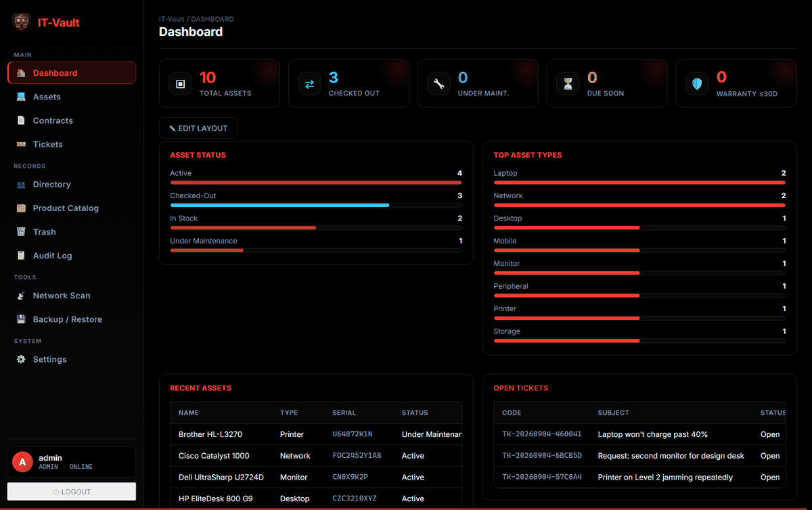The height and width of the screenshot is (510, 812).
Task: Click the Audit Log clipboard icon
Action: [21, 256]
